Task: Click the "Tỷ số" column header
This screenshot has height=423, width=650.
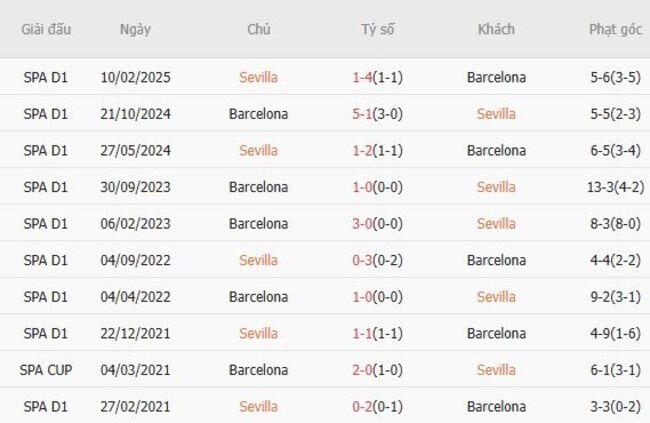Action: tap(378, 29)
